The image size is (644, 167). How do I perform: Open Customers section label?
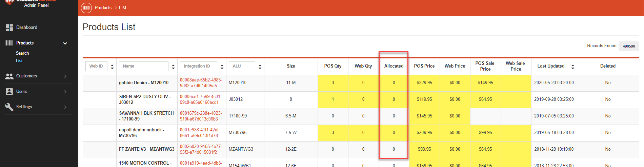coord(26,76)
